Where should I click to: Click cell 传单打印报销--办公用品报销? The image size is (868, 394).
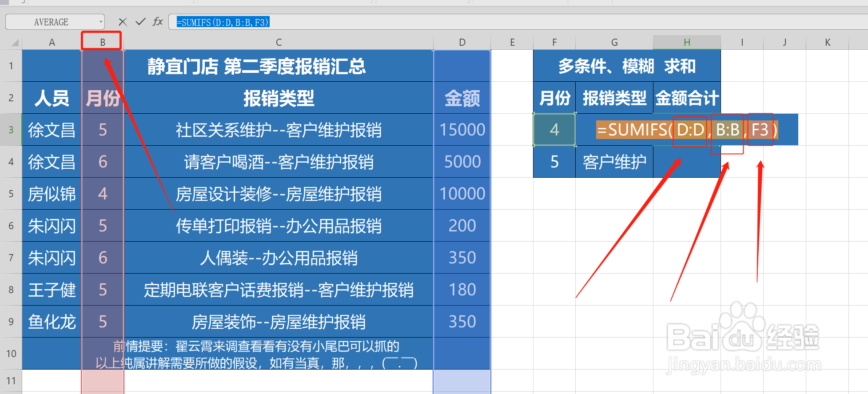(279, 226)
